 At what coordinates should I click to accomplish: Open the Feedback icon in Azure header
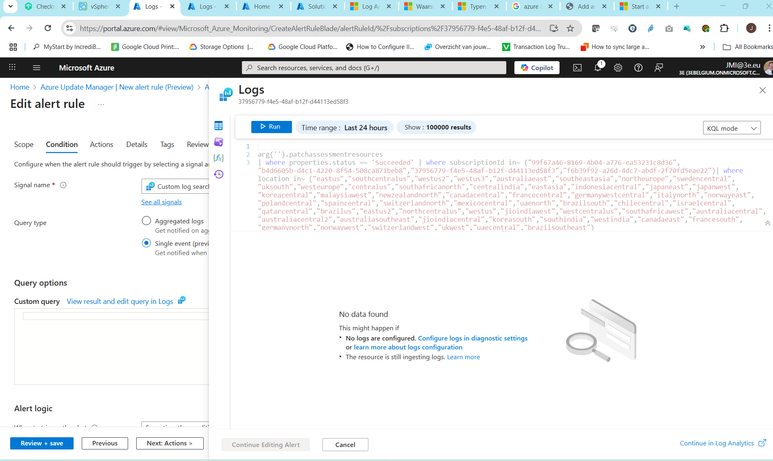[x=659, y=68]
